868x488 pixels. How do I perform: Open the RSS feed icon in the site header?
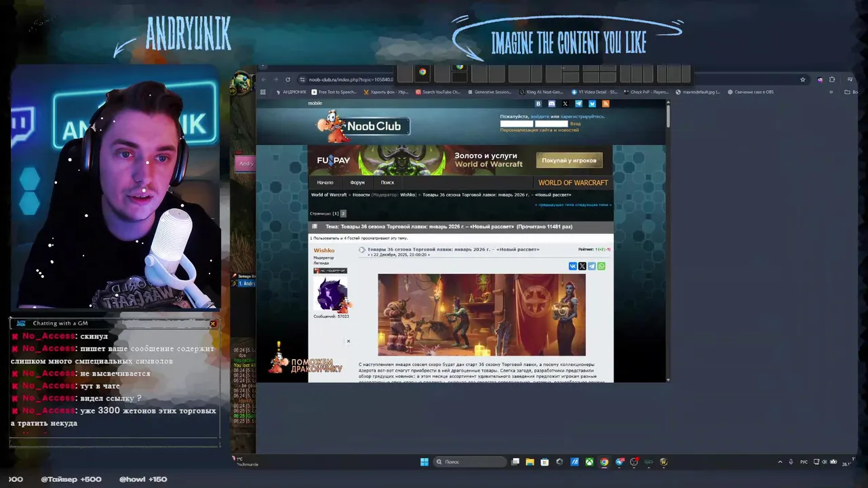[606, 104]
